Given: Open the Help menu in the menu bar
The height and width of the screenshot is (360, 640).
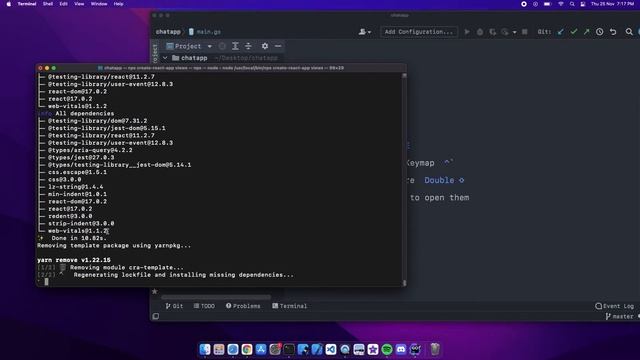Looking at the screenshot, I should click(118, 4).
